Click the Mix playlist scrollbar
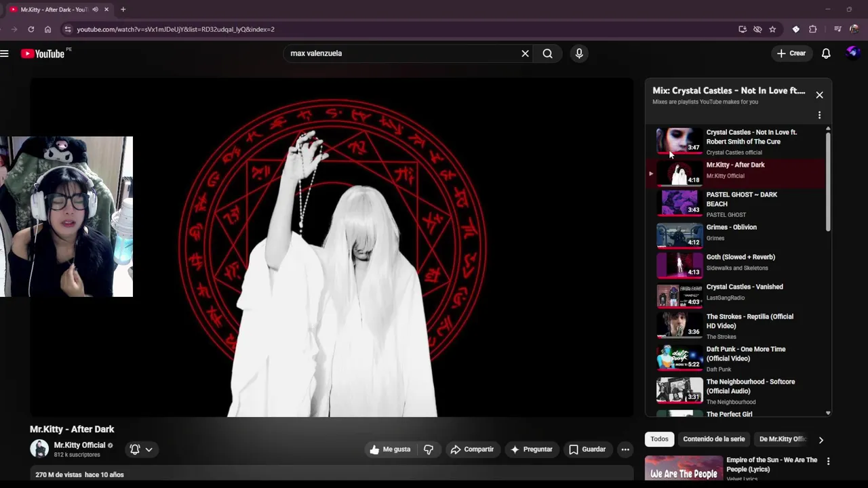This screenshot has width=868, height=488. pos(828,182)
